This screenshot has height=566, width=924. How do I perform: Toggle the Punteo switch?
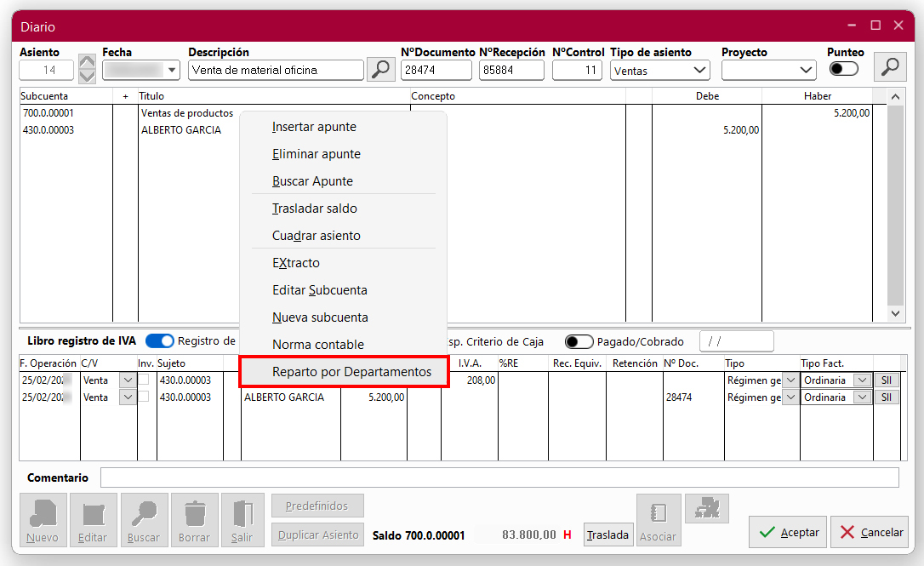point(843,69)
